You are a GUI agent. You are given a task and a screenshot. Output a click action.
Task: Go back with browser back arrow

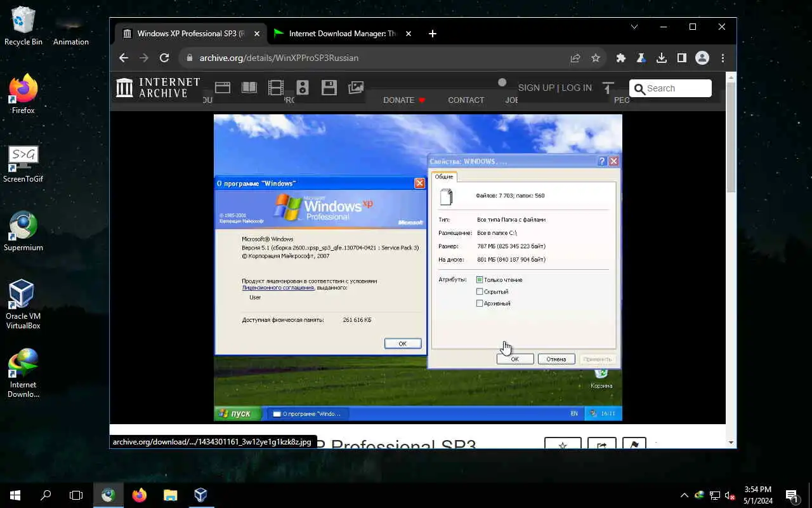point(124,58)
